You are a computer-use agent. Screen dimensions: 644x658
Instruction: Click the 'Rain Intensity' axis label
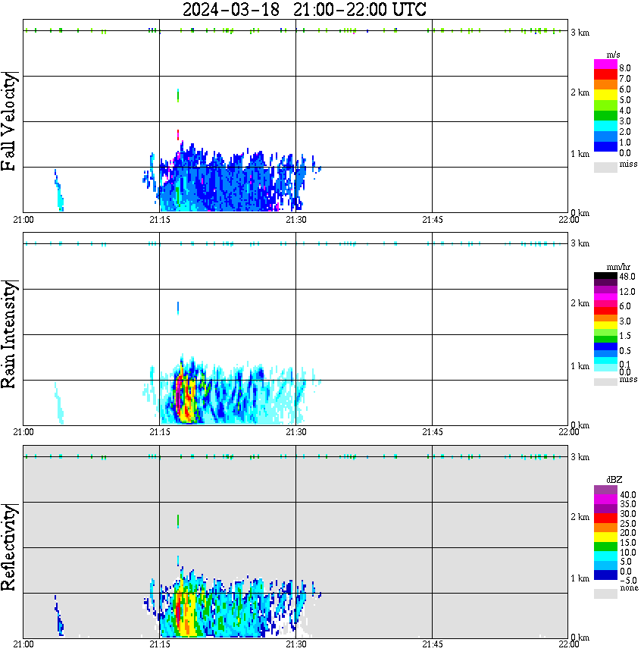click(x=8, y=334)
